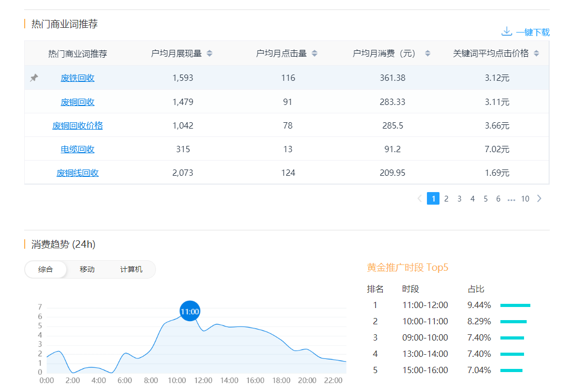Open the 电缆回收 keyword link

point(78,149)
